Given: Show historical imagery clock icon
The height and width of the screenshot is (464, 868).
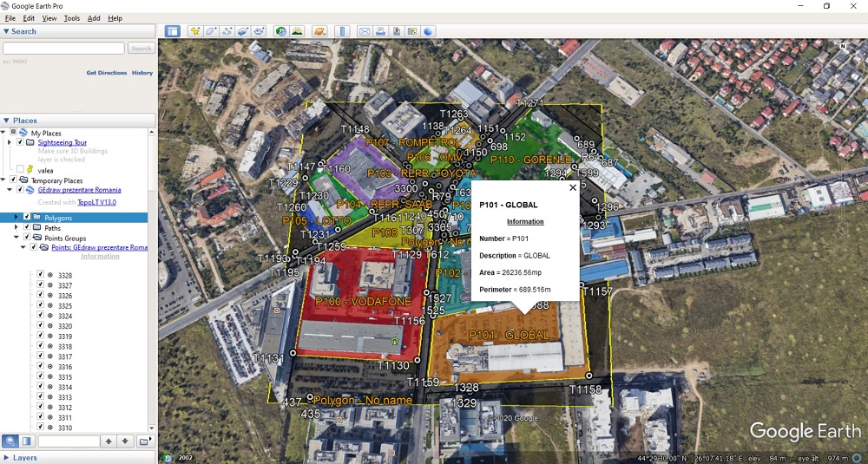Looking at the screenshot, I should pyautogui.click(x=281, y=31).
